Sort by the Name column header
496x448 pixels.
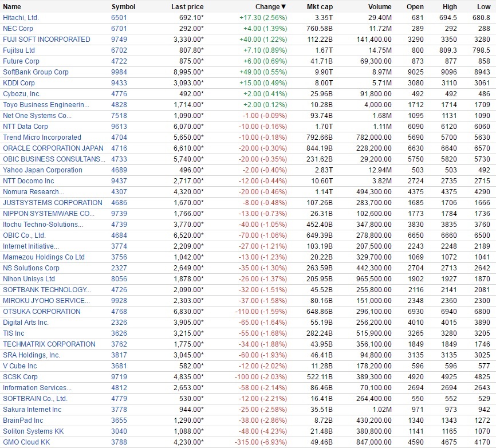pos(12,7)
